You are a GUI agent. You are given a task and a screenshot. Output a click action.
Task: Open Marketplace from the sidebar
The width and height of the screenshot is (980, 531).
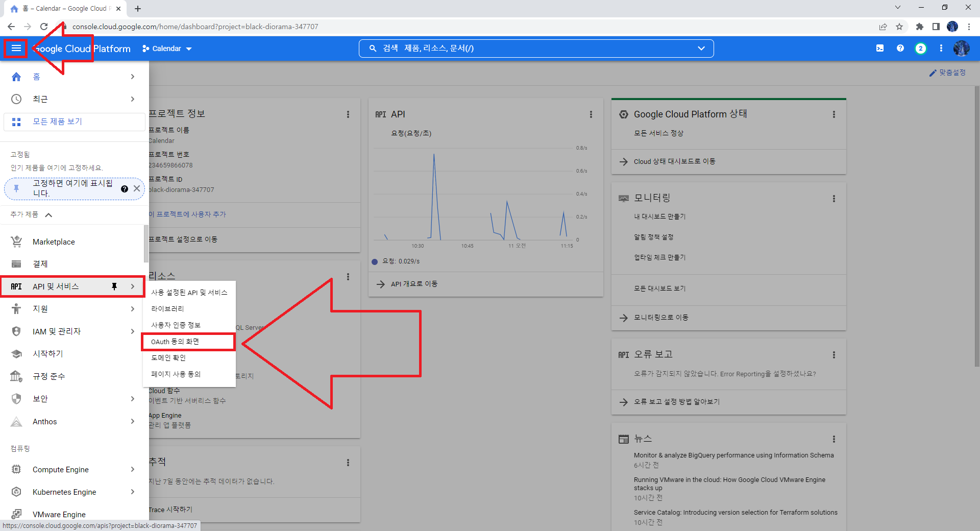click(x=72, y=242)
